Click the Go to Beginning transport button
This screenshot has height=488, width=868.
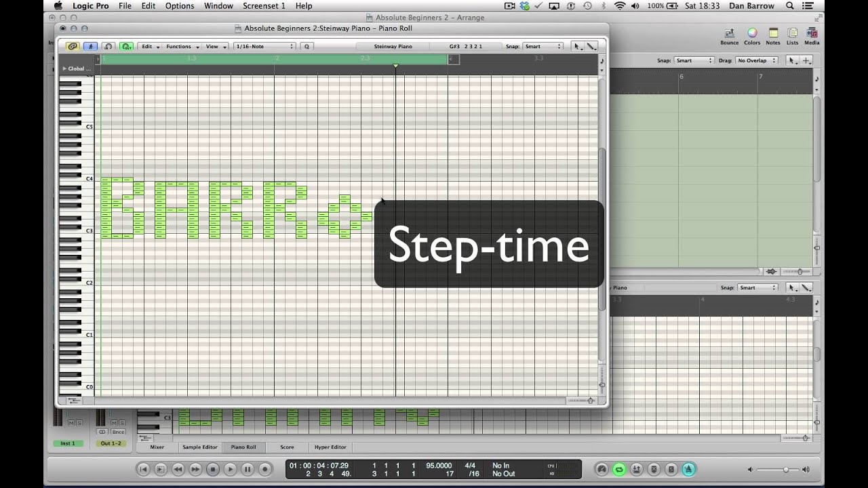(143, 469)
